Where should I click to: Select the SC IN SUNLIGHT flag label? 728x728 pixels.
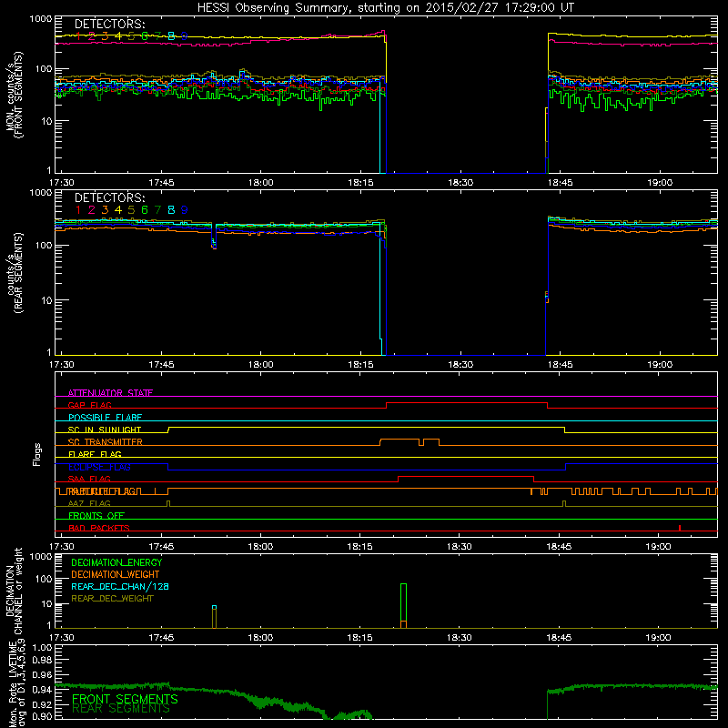pos(105,430)
